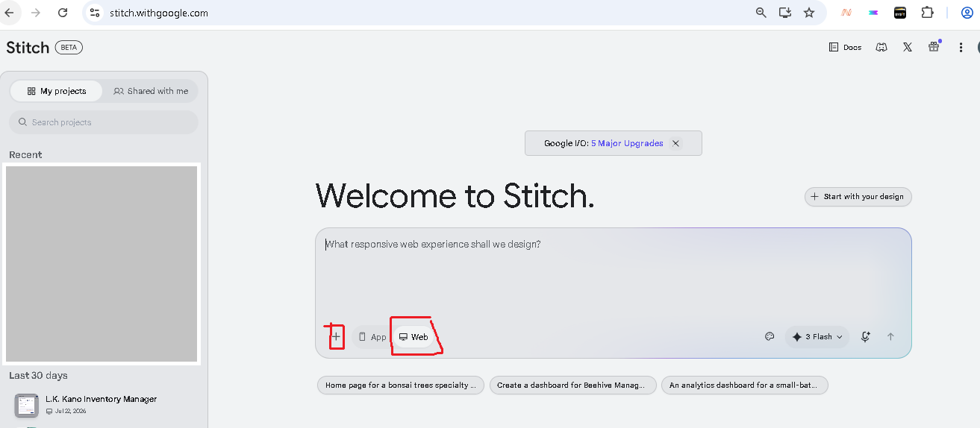This screenshot has height=428, width=980.
Task: Click the plus add attachment icon
Action: pos(336,337)
